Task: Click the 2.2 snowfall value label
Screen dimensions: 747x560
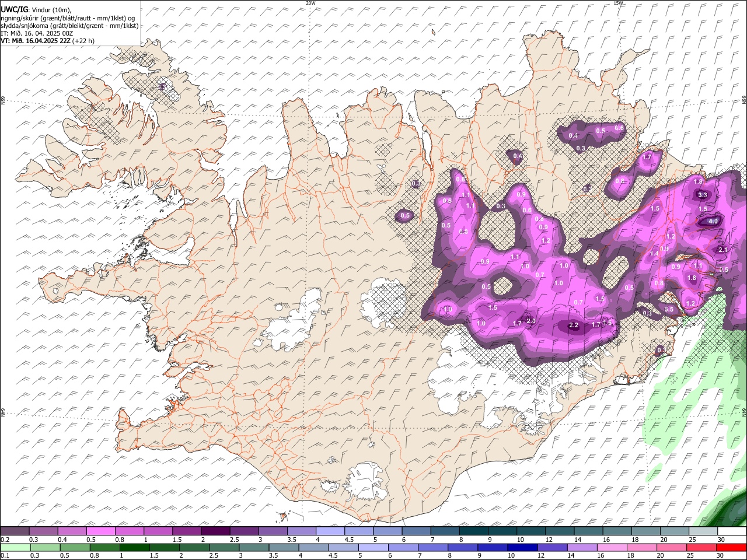Action: [573, 325]
